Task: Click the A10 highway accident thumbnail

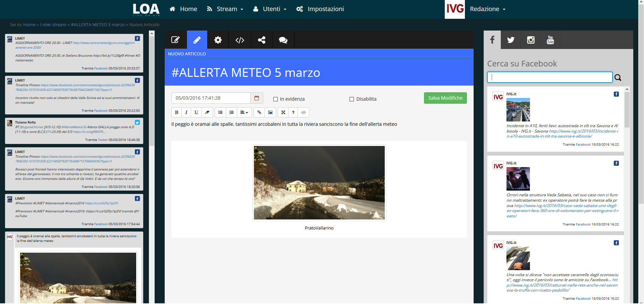Action: (x=518, y=110)
